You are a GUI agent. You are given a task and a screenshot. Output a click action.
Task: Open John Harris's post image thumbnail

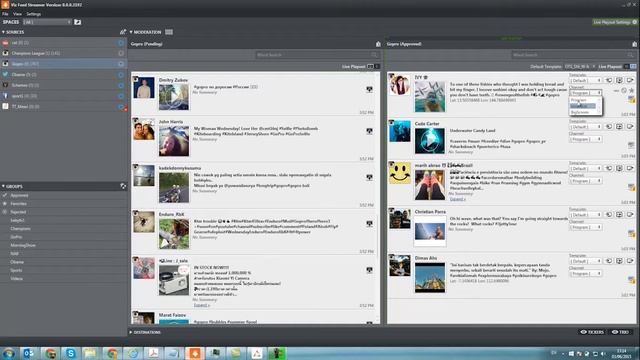pyautogui.click(x=174, y=141)
